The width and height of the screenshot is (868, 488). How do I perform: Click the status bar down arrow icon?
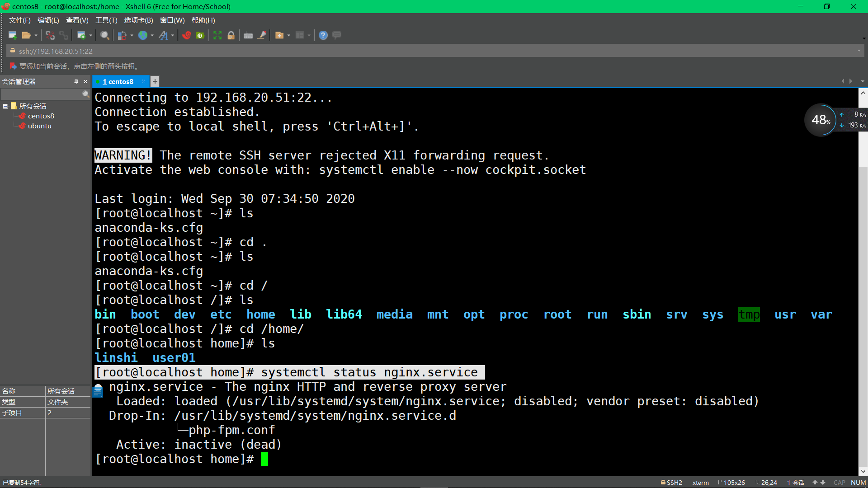pos(823,483)
